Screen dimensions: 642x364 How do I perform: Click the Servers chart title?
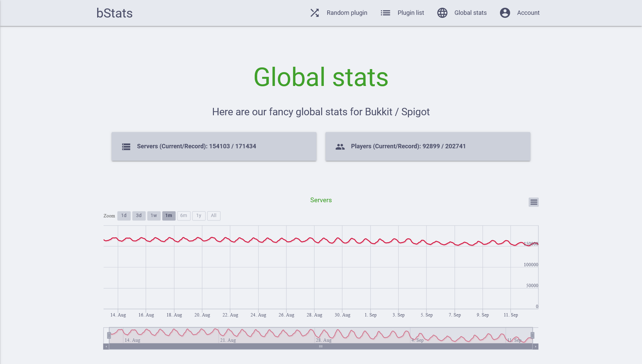(x=321, y=200)
